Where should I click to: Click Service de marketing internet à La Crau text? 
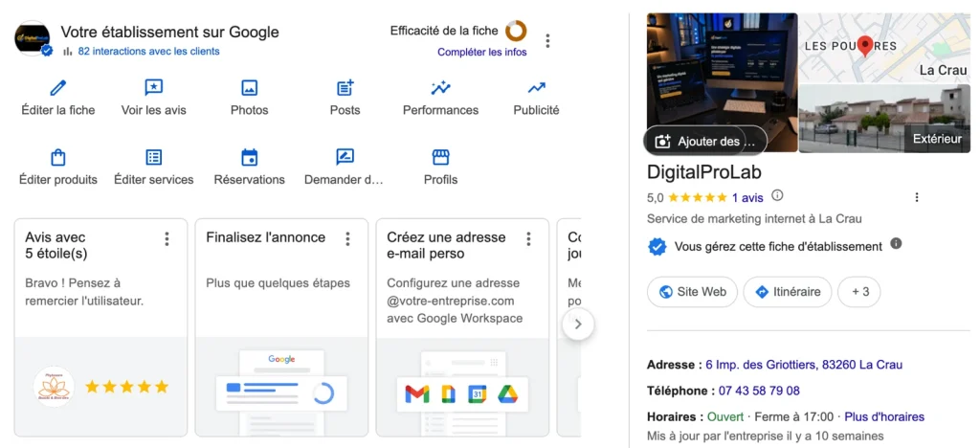tap(754, 218)
